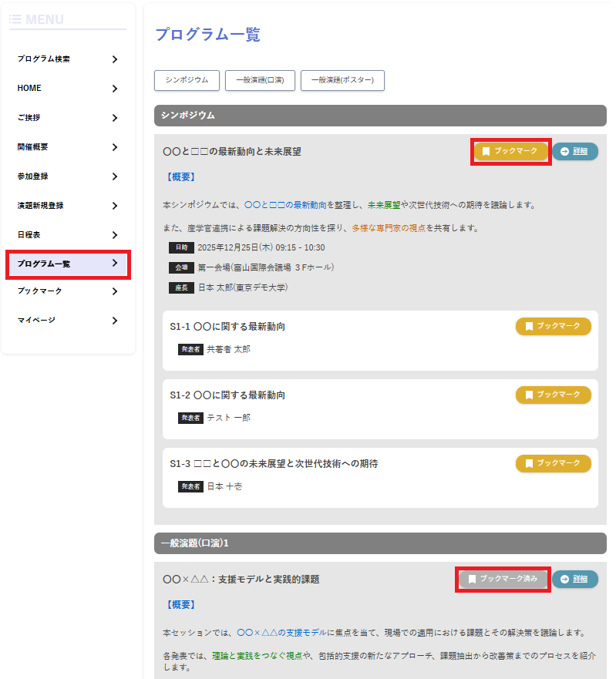The height and width of the screenshot is (679, 616).
Task: Open 参加登録 menu item
Action: click(x=32, y=176)
